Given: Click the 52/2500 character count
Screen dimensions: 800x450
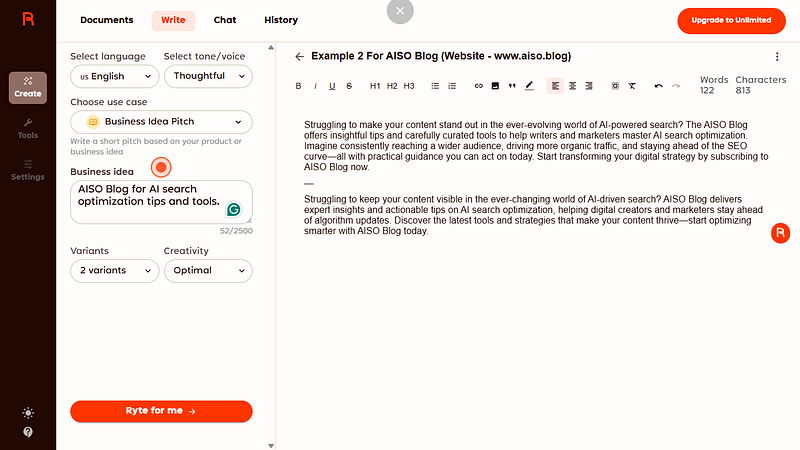Looking at the screenshot, I should pos(236,231).
